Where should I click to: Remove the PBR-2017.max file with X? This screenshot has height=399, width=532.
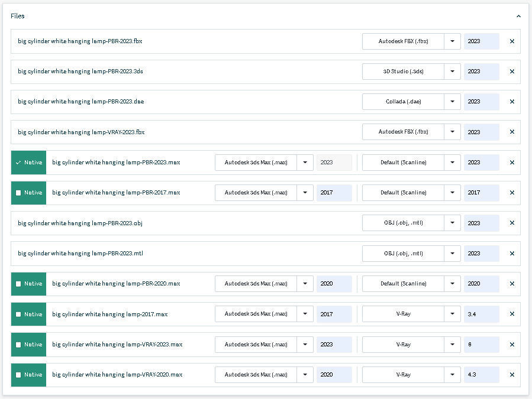tap(512, 193)
